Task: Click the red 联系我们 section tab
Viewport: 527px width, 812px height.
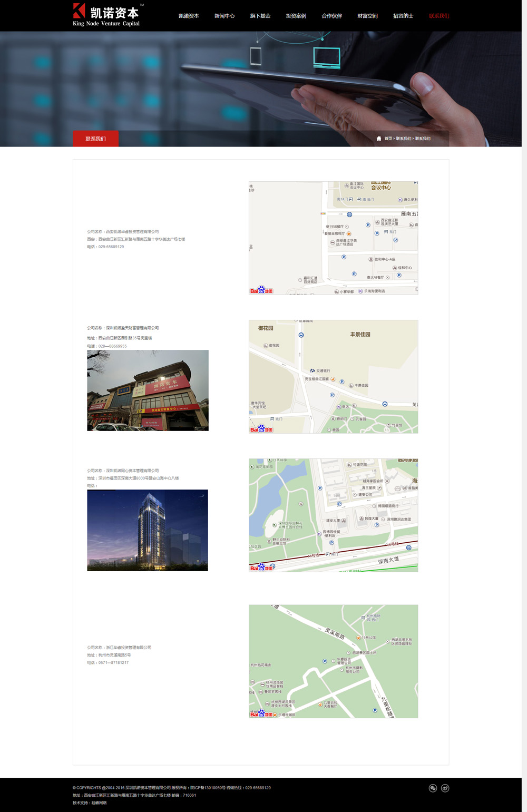Action: pyautogui.click(x=95, y=139)
